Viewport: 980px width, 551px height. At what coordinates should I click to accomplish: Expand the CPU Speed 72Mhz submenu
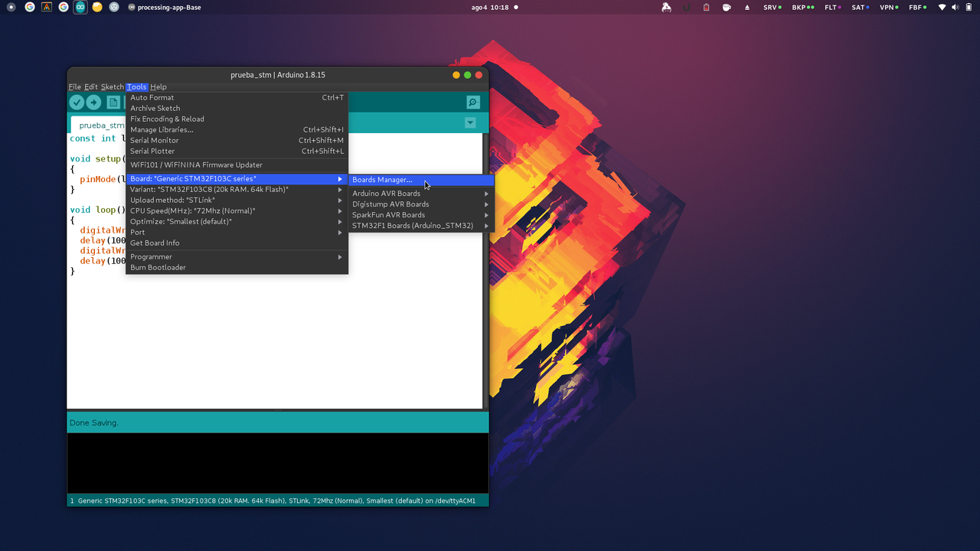coord(237,210)
